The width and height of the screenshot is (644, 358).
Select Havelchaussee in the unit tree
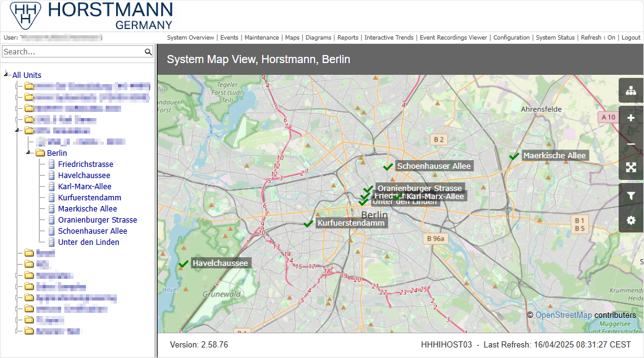click(84, 176)
